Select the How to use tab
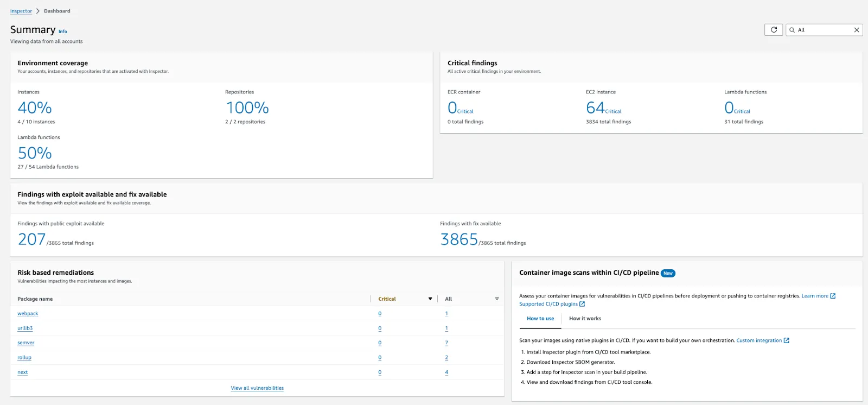Viewport: 868px width, 405px height. [540, 319]
